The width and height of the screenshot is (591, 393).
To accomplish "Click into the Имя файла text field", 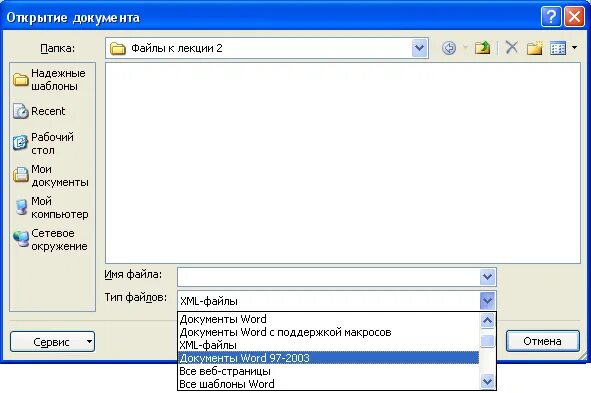I will tap(329, 277).
